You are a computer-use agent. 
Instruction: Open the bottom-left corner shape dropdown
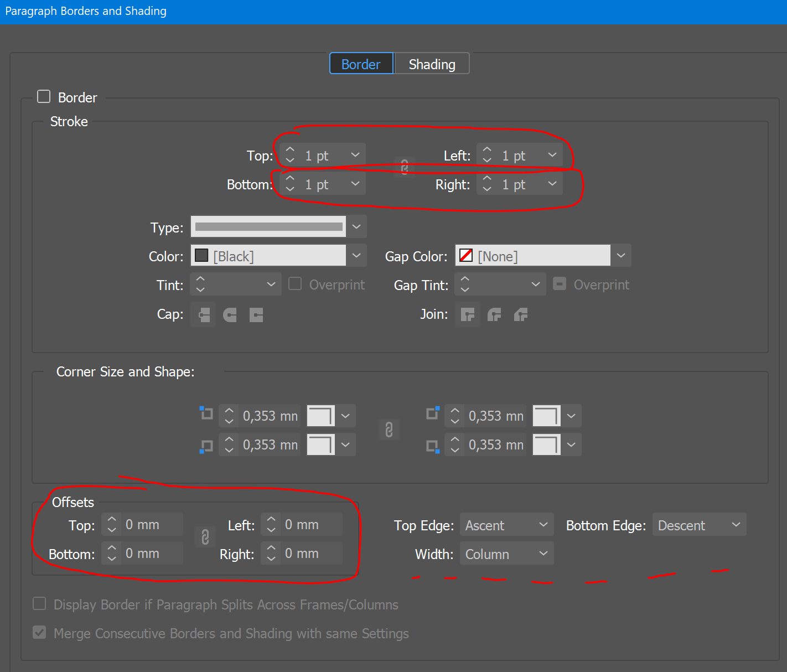coord(345,444)
